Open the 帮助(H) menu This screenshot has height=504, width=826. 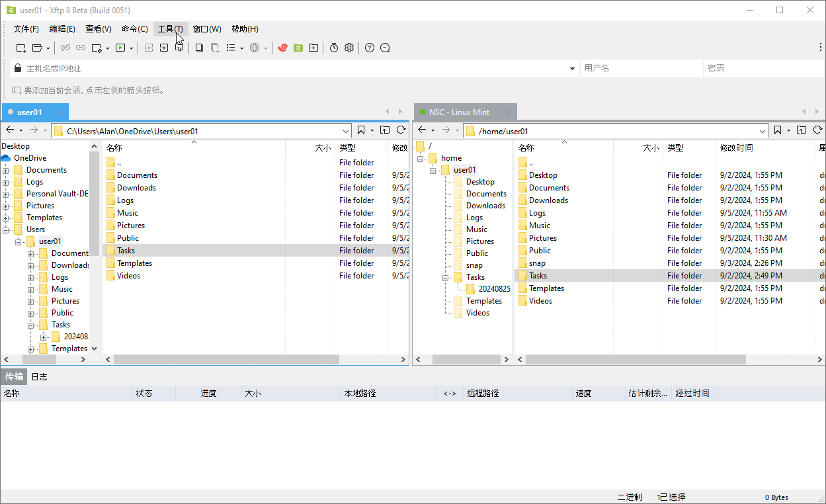click(x=245, y=29)
